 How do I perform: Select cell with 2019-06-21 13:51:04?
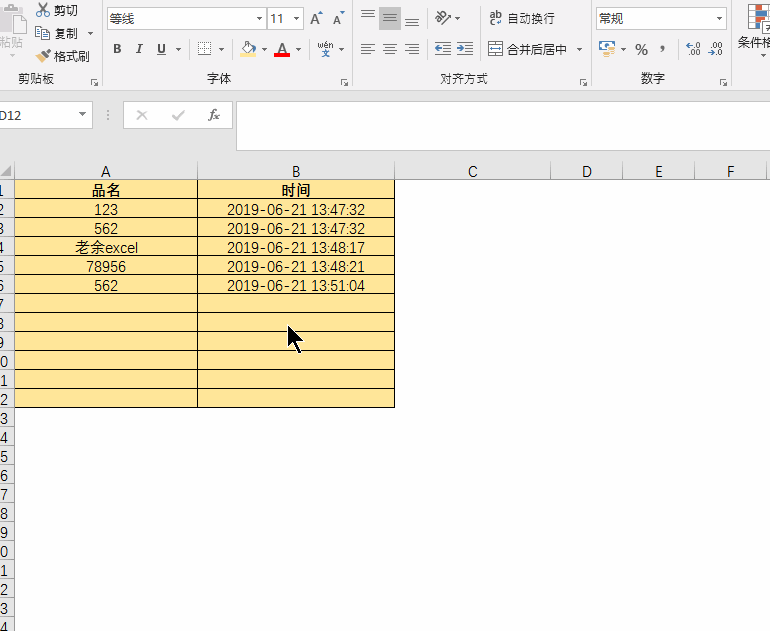tap(296, 285)
